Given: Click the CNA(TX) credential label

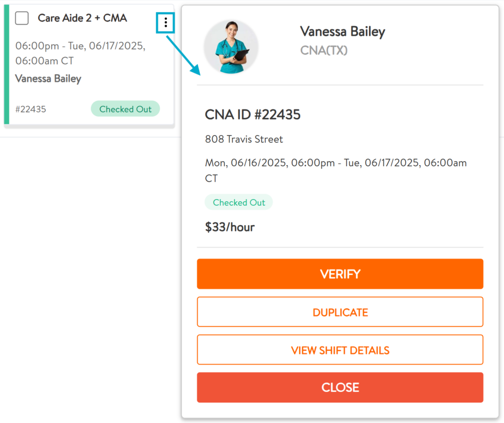Looking at the screenshot, I should 324,51.
